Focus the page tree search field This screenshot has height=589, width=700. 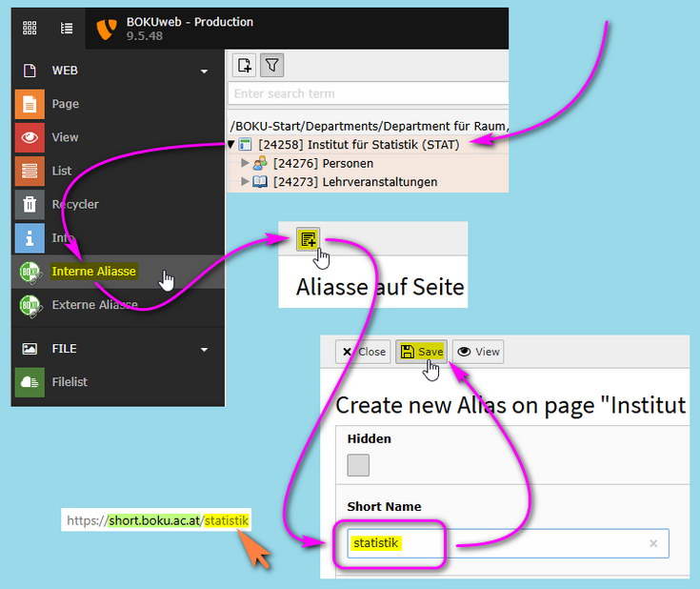(369, 93)
